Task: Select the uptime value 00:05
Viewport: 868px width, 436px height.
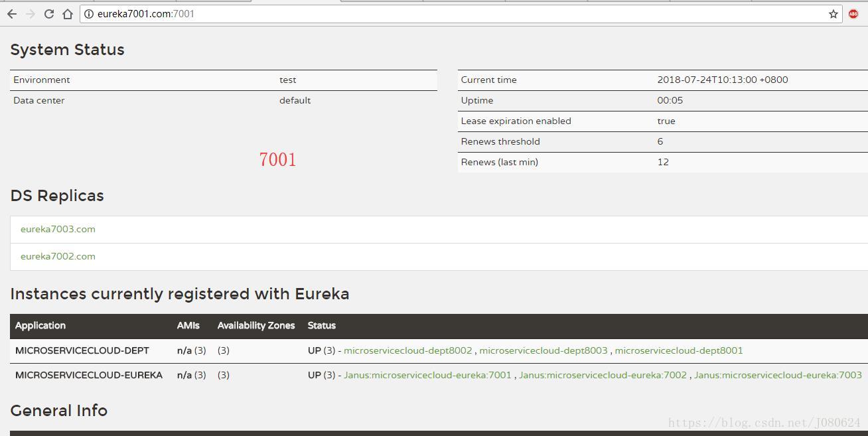Action: point(670,100)
